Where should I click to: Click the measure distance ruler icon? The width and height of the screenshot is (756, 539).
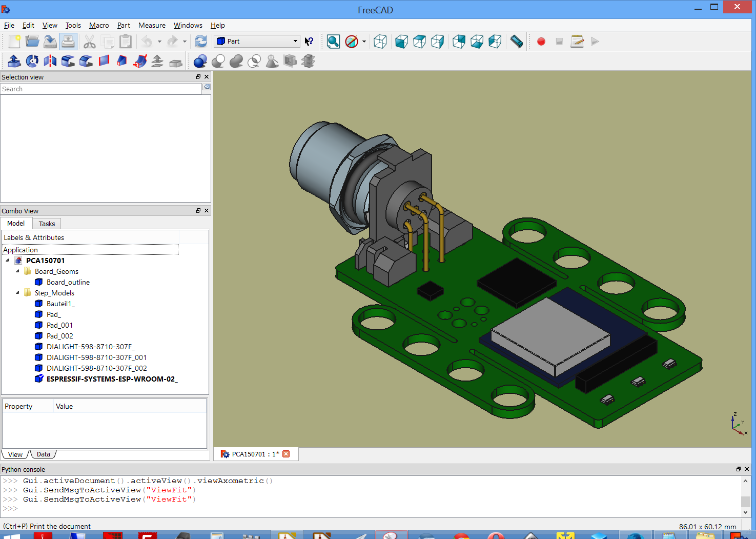tap(517, 42)
